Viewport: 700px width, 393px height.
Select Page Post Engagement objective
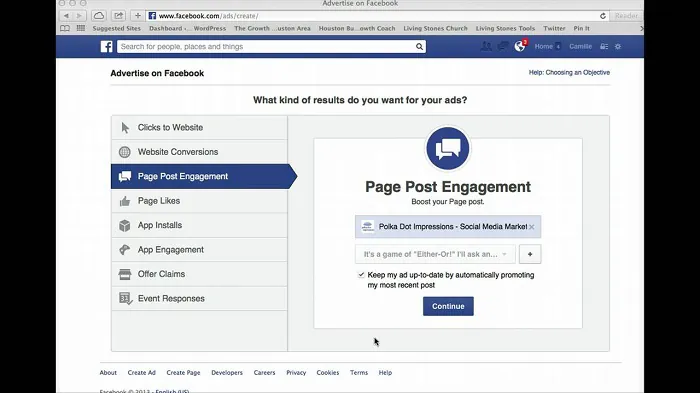(x=204, y=176)
